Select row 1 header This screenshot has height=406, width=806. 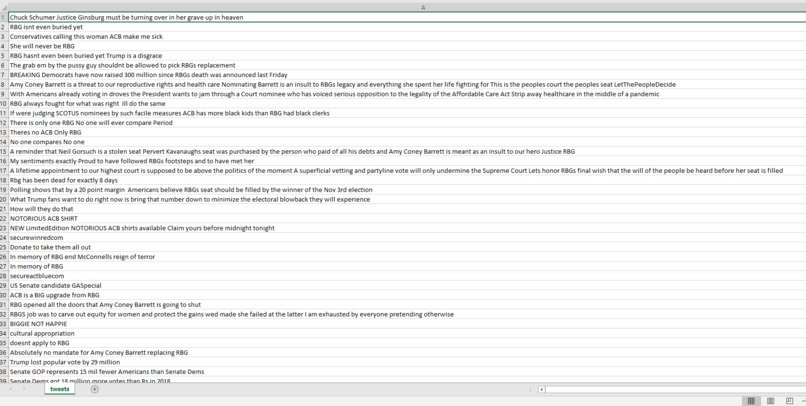[x=4, y=17]
